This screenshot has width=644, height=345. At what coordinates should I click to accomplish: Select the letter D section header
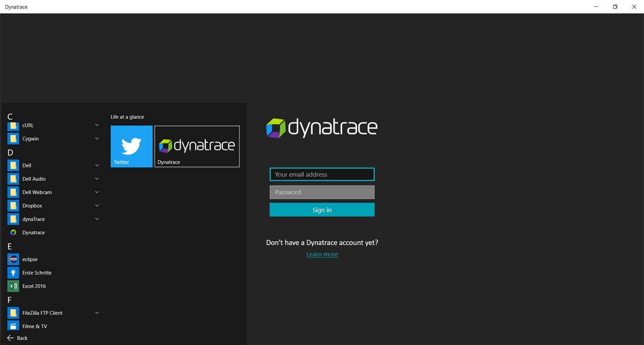[x=10, y=152]
